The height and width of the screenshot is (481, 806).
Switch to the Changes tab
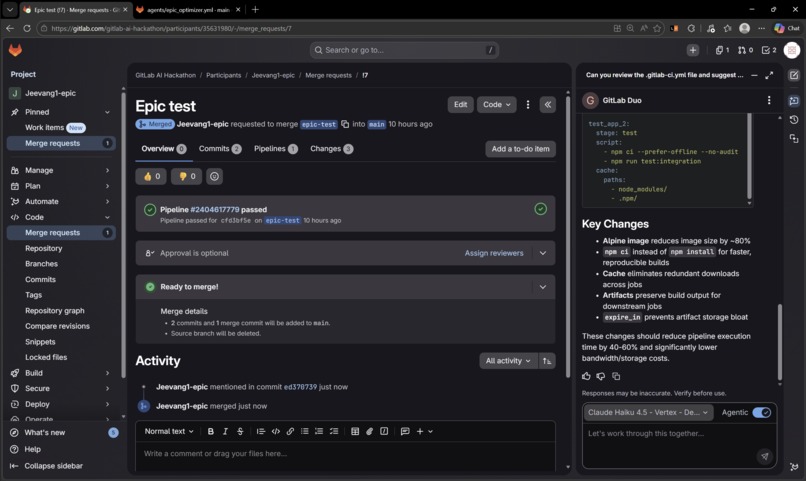[331, 149]
